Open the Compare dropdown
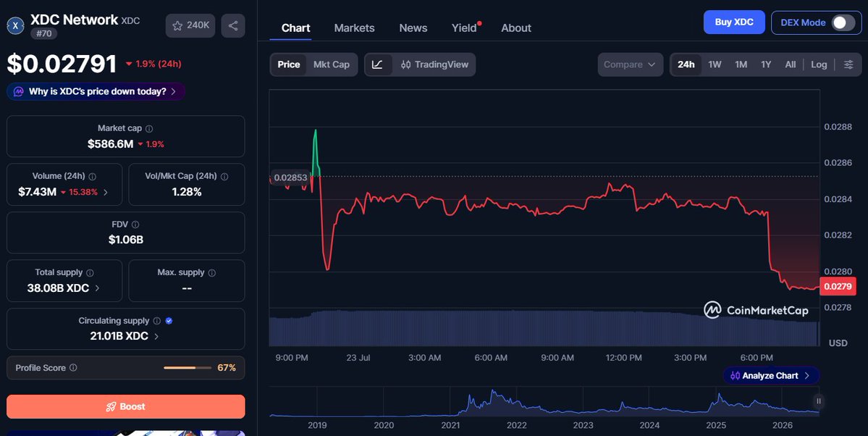The image size is (868, 436). (x=631, y=64)
